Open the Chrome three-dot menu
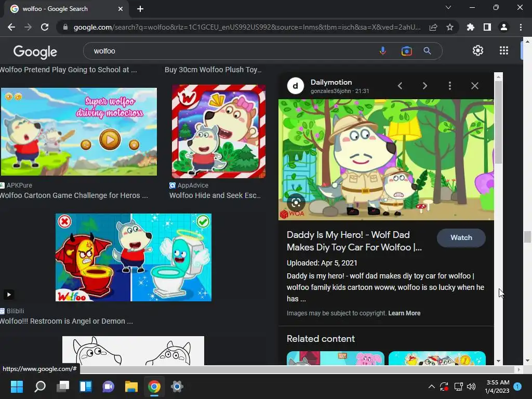 pyautogui.click(x=521, y=27)
